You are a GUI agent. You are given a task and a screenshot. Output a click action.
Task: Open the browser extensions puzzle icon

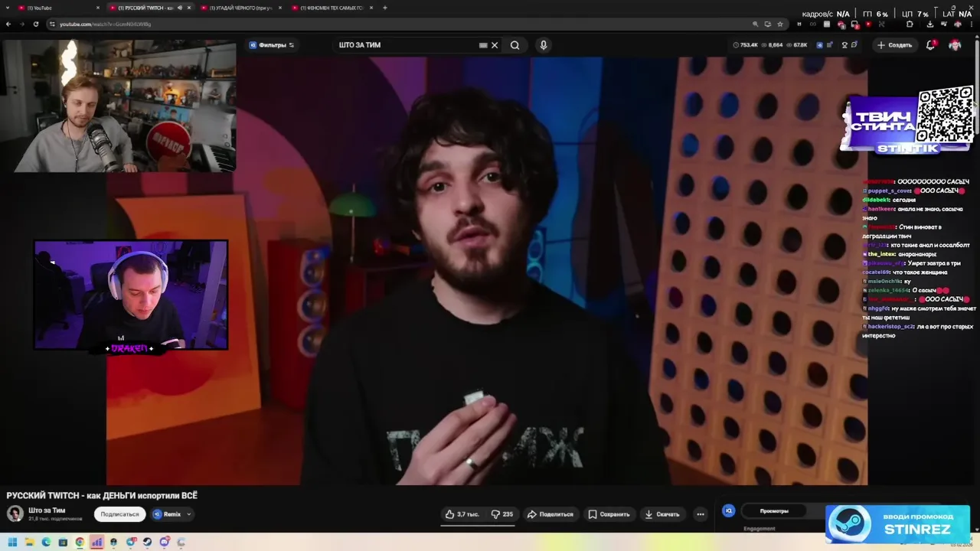pos(910,24)
